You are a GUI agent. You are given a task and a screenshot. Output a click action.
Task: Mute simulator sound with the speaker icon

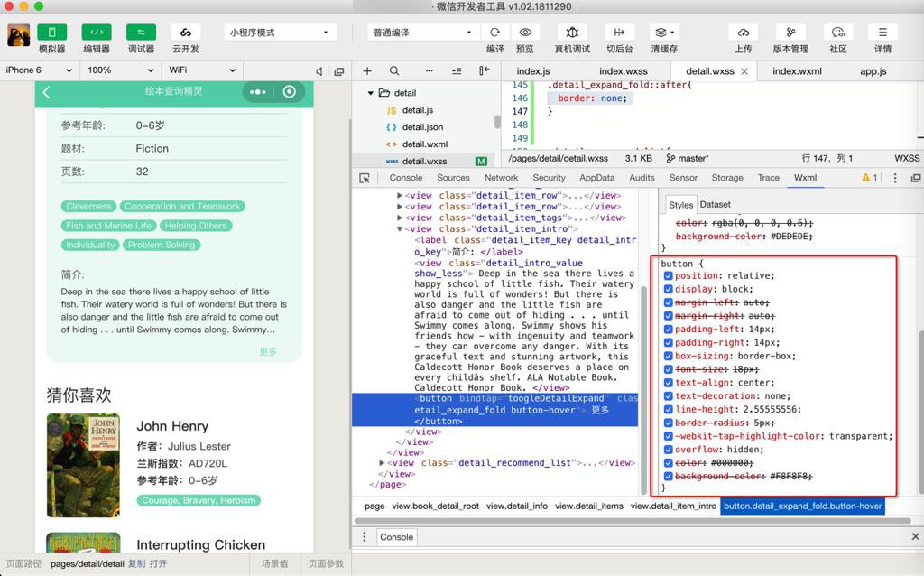(x=319, y=71)
